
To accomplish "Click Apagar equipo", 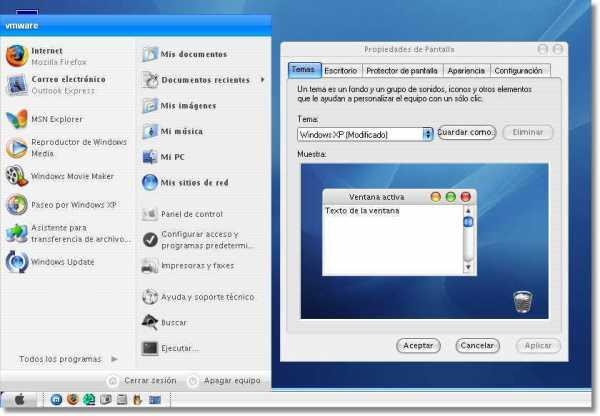I will click(x=225, y=380).
